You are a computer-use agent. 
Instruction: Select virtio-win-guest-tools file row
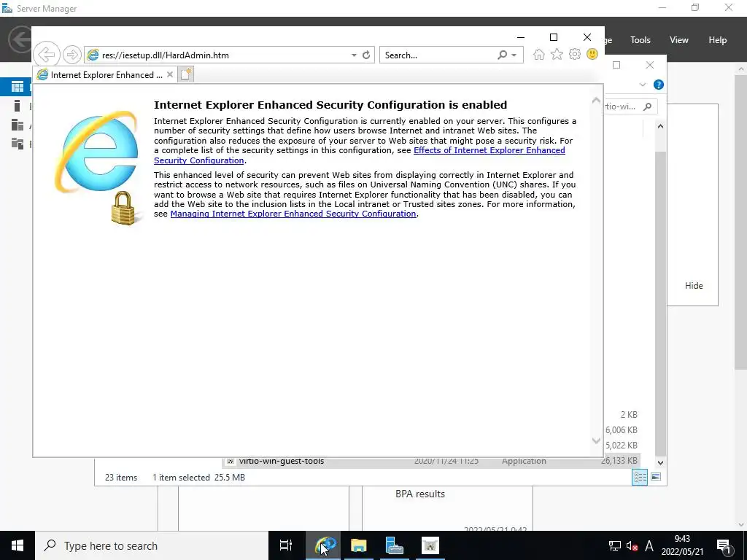(x=431, y=461)
